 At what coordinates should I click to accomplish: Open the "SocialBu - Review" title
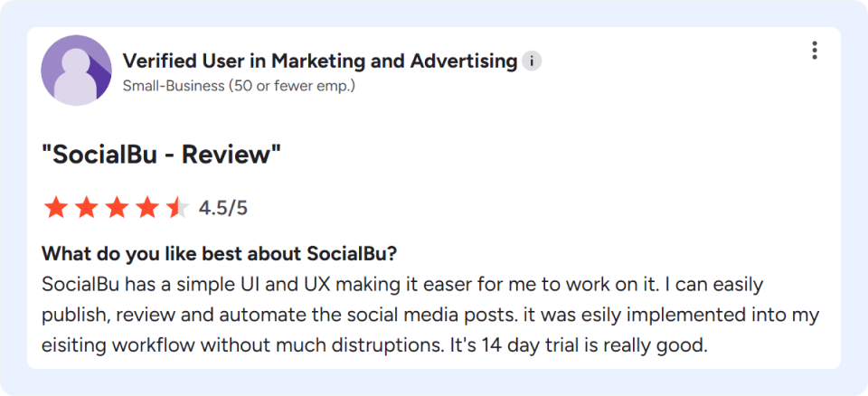pos(162,156)
